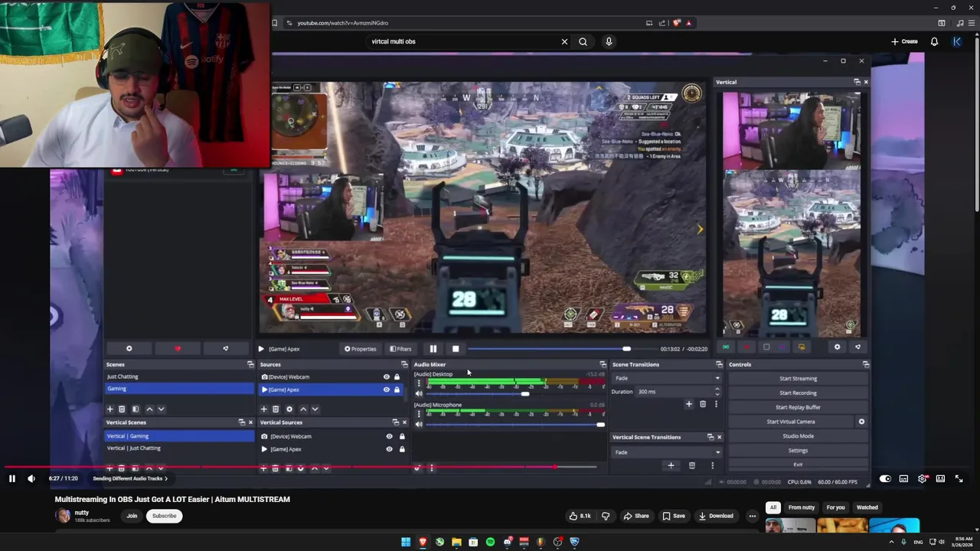Adjust the [Audio] Microphone volume slider
Viewport: 980px width, 551px height.
click(x=514, y=424)
